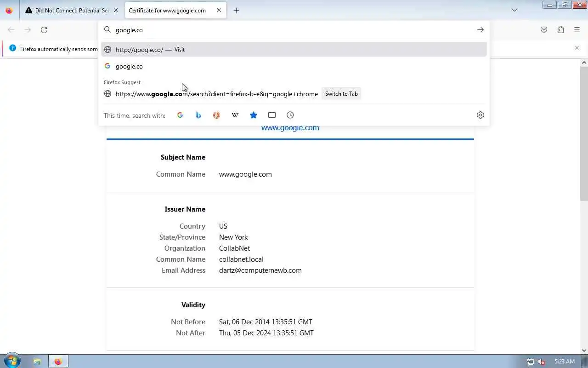Search in open Tabs icon
The image size is (588, 368).
(272, 115)
